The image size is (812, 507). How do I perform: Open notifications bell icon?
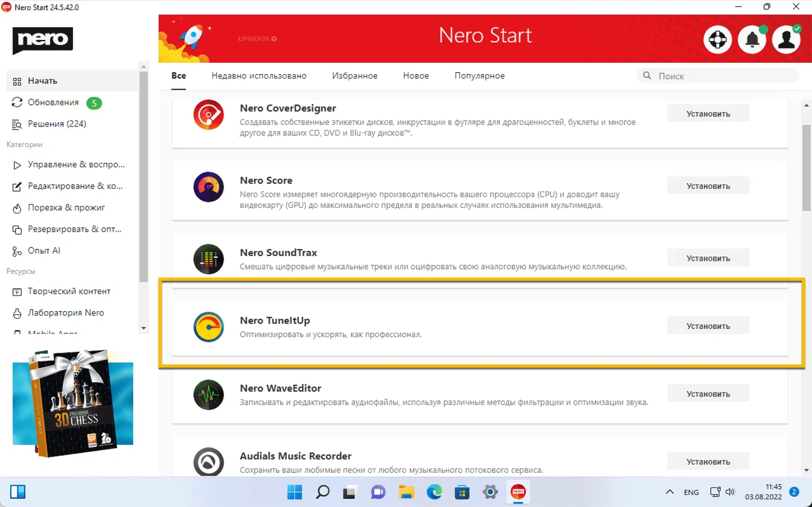click(x=752, y=39)
